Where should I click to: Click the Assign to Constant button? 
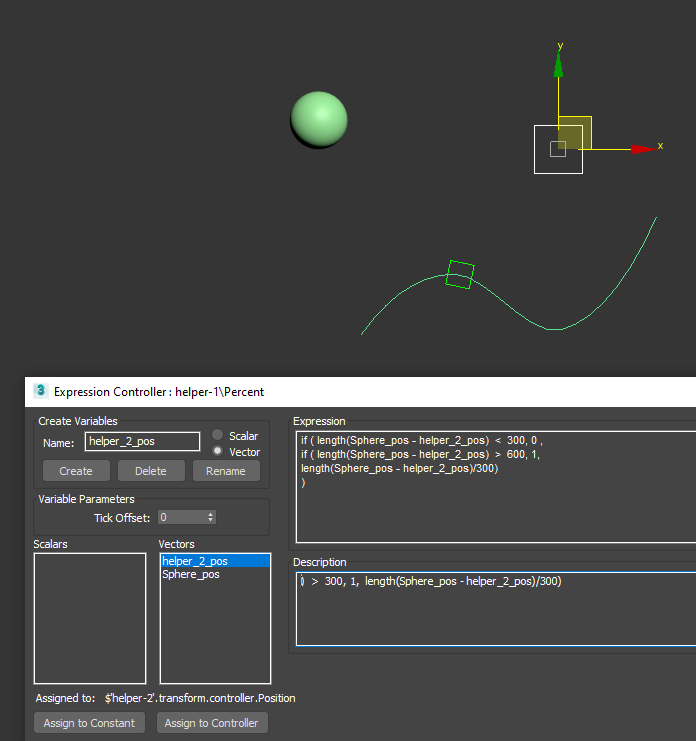tap(90, 723)
